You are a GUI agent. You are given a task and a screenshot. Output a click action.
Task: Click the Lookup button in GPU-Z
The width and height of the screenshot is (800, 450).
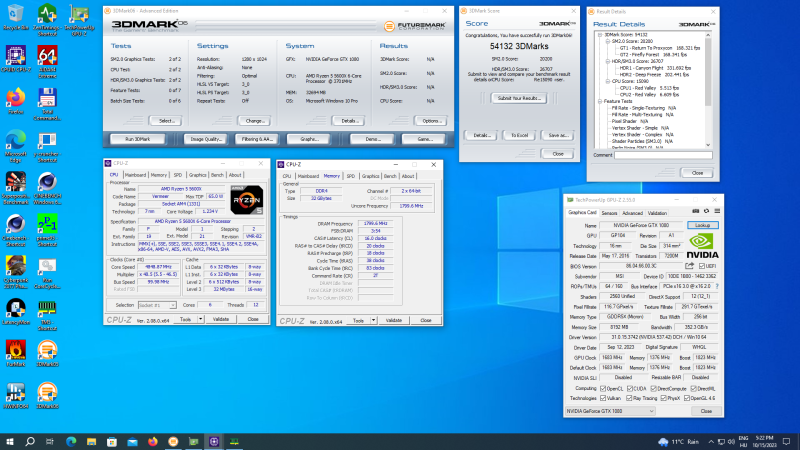(703, 225)
